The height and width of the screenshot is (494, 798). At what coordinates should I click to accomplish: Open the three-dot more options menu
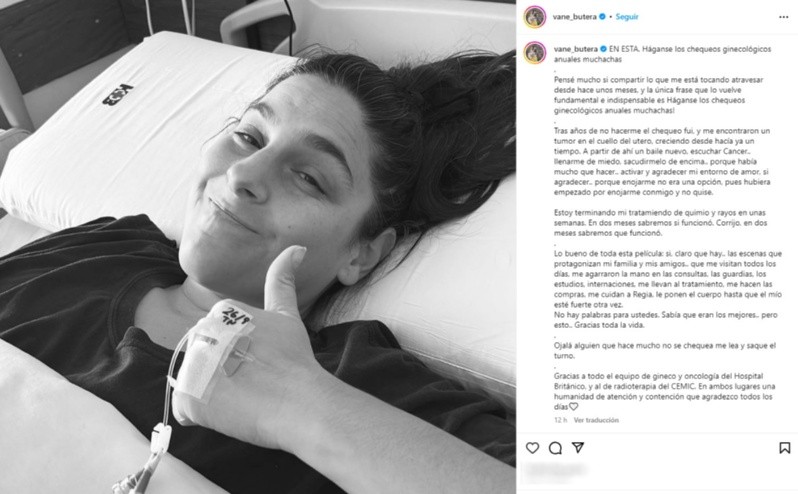point(784,17)
